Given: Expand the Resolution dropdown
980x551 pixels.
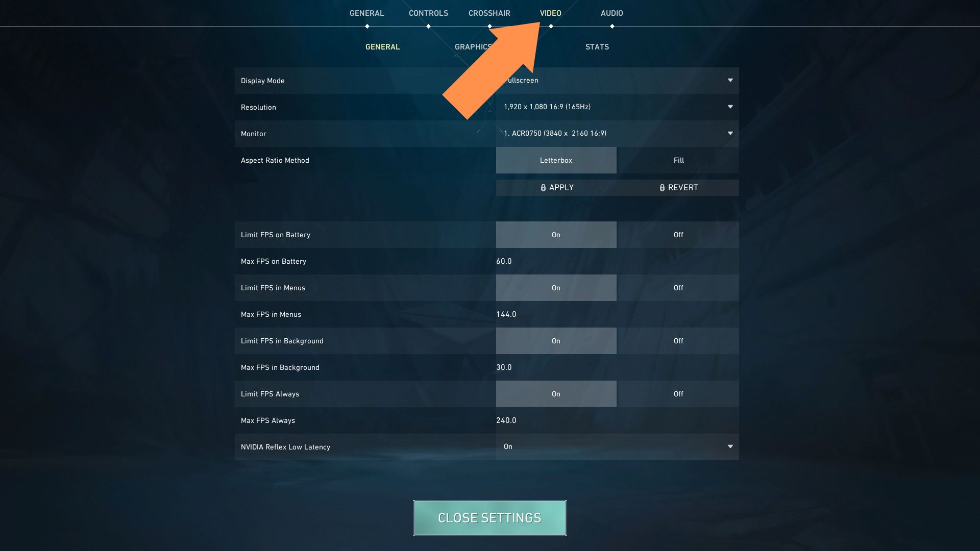Looking at the screenshot, I should coord(730,106).
